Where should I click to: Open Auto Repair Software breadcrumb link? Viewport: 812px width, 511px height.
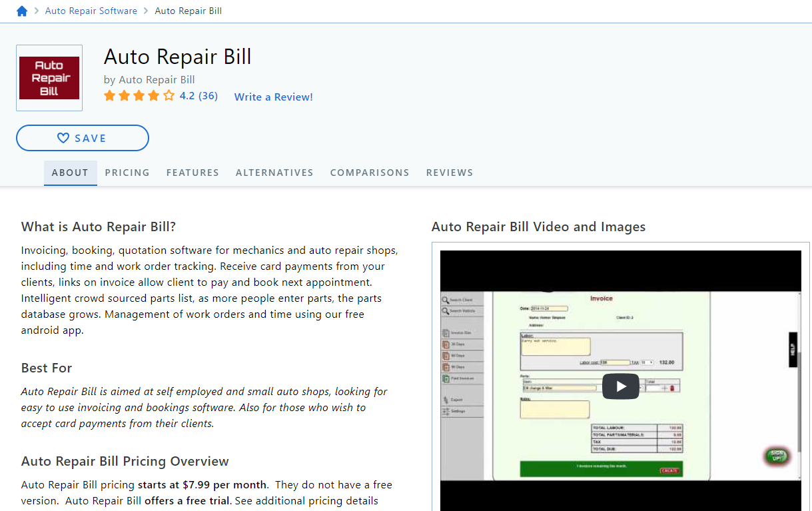91,11
